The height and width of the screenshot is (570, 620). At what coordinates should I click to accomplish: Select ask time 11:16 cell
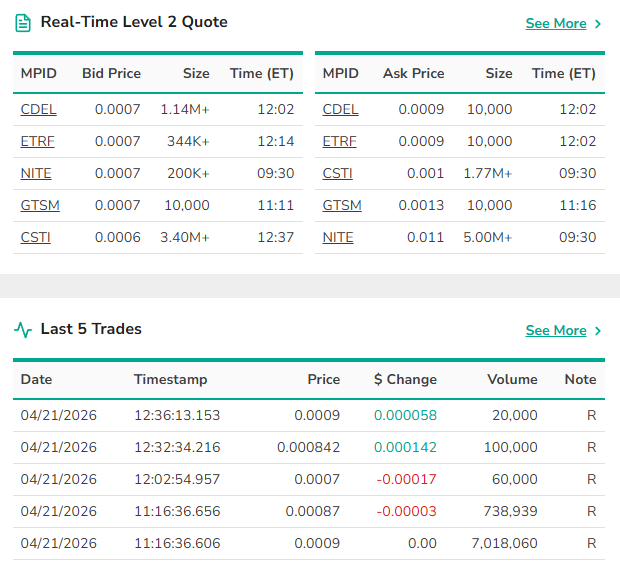point(578,205)
